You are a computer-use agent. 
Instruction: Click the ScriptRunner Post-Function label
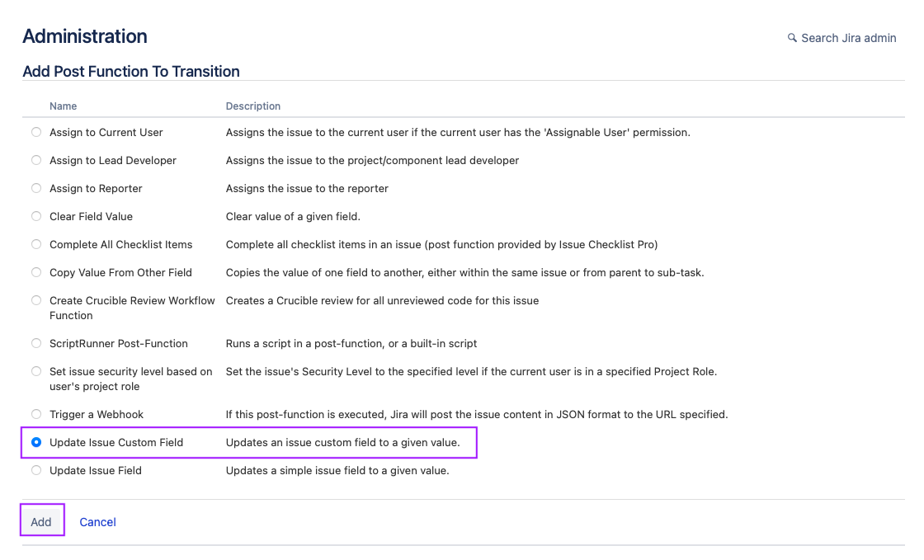click(119, 343)
